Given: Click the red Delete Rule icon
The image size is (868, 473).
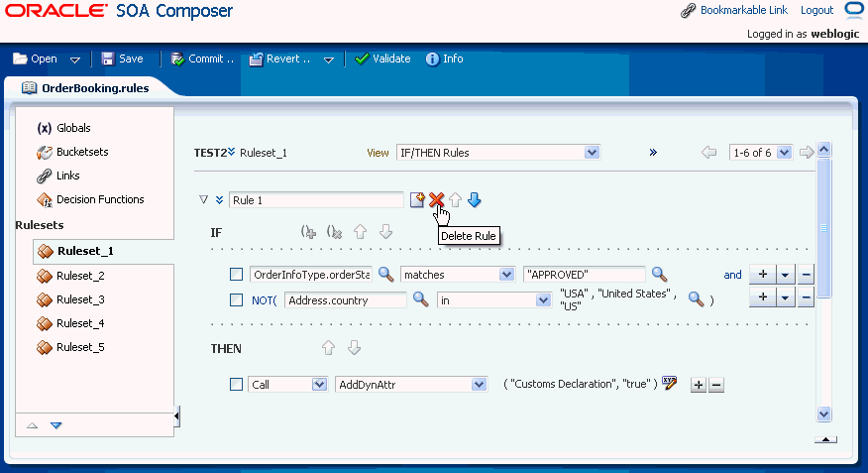Looking at the screenshot, I should [x=436, y=200].
